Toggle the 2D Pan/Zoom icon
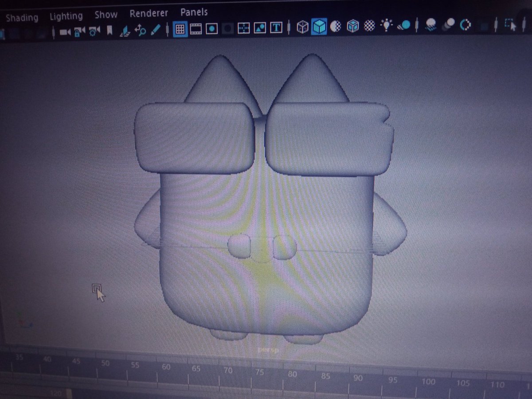The height and width of the screenshot is (399, 532). click(141, 30)
